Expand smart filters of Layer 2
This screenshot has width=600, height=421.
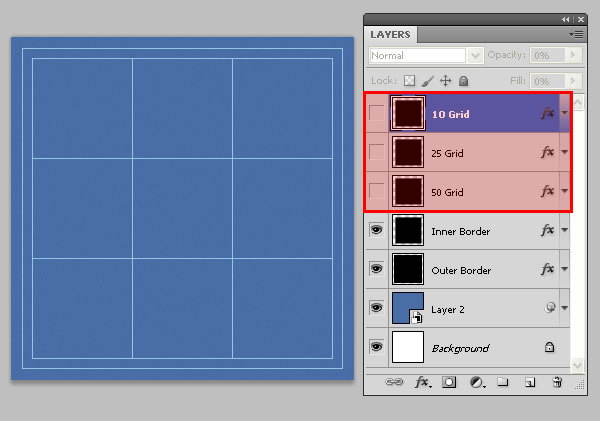click(x=564, y=308)
